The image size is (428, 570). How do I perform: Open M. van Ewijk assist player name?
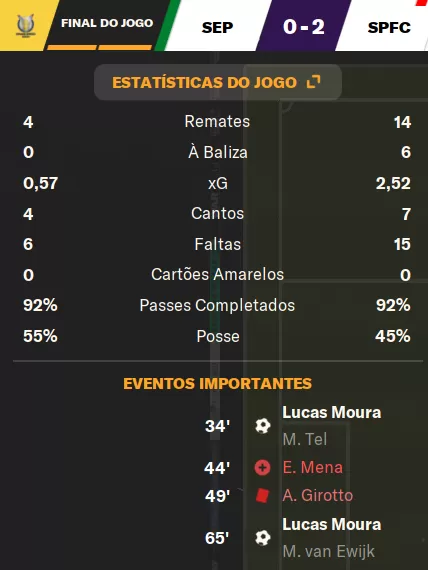(x=328, y=551)
